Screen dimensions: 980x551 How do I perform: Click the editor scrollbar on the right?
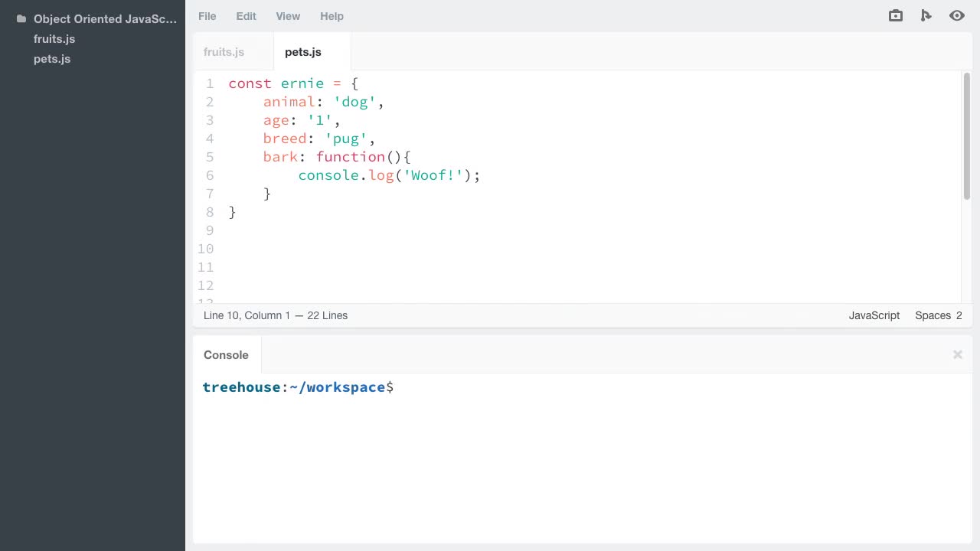click(967, 130)
